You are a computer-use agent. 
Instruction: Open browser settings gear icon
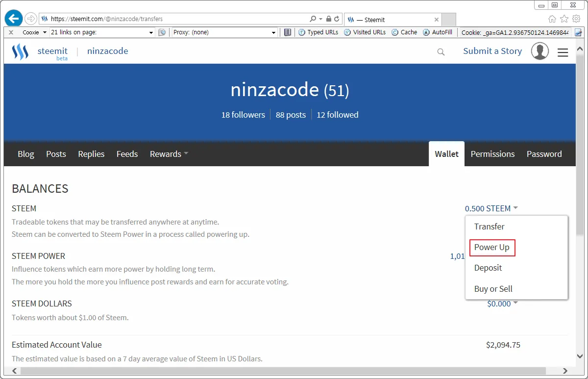coord(576,19)
